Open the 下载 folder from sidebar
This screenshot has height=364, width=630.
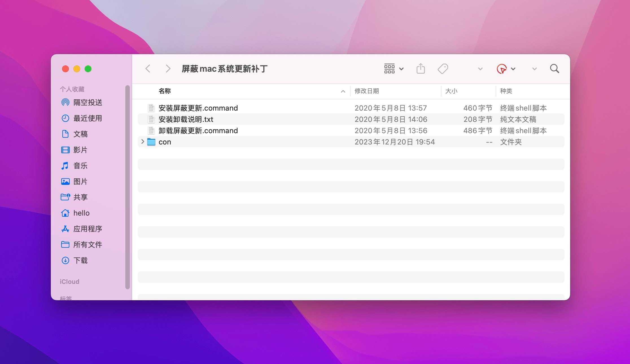click(x=80, y=260)
